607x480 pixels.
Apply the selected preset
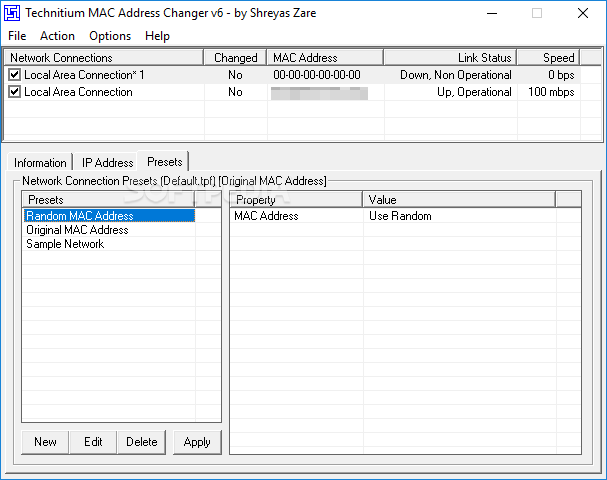coord(197,442)
